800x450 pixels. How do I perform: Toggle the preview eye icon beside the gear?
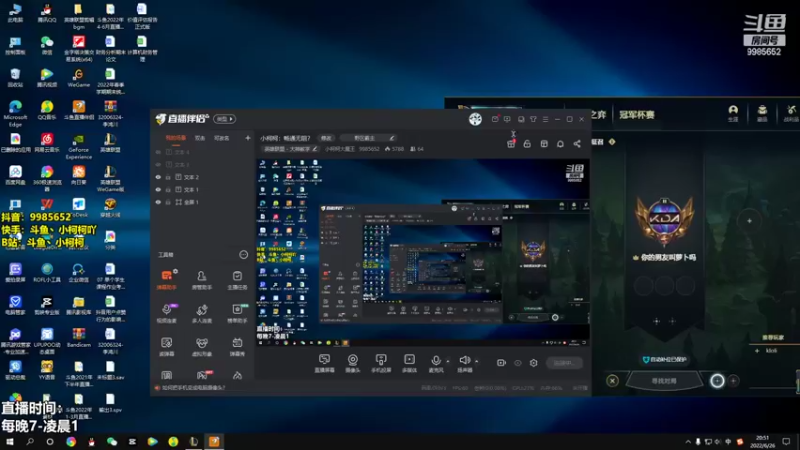click(518, 363)
